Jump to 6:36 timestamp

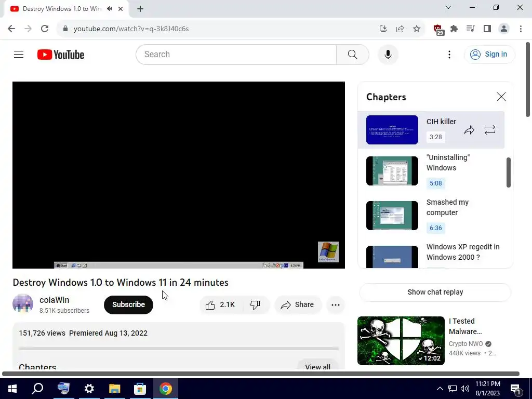436,228
